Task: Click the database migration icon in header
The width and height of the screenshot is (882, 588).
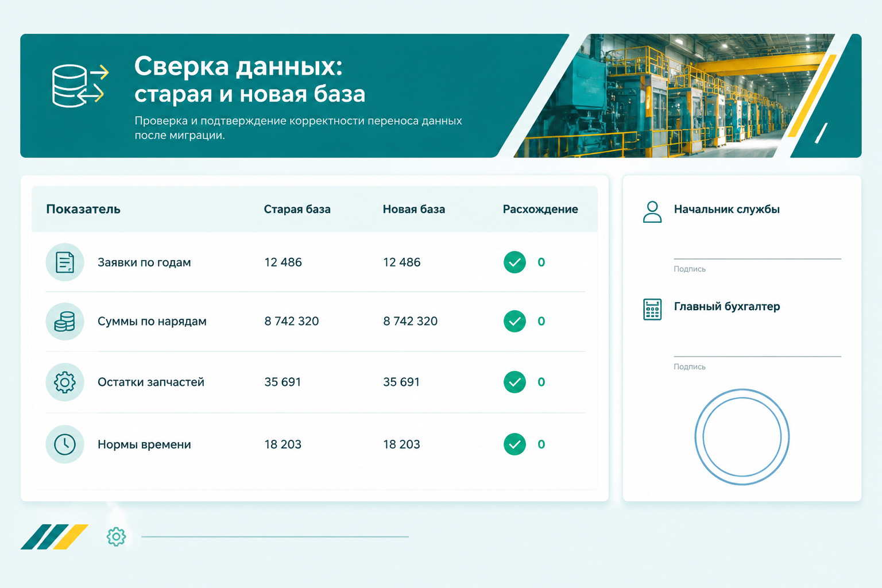Action: pos(80,86)
